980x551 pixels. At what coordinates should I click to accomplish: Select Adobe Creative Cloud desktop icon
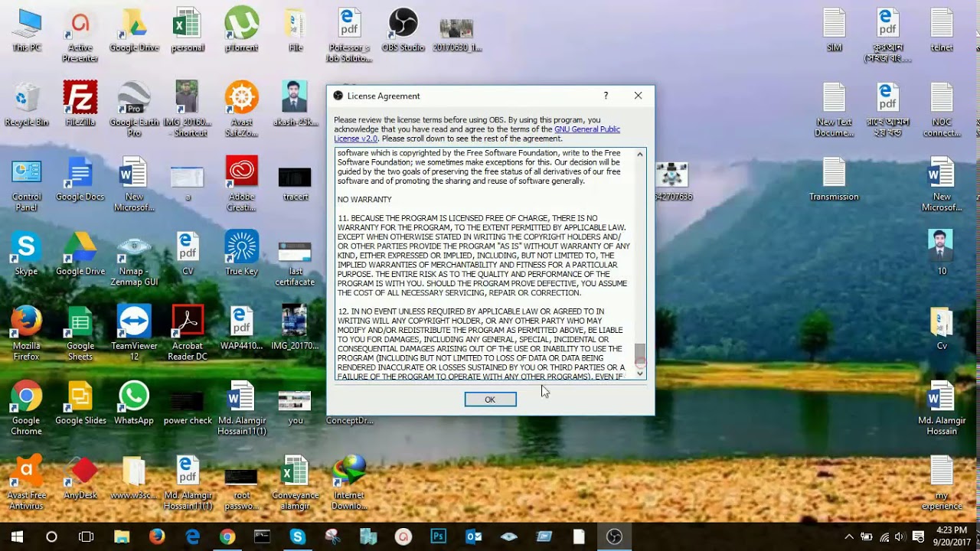pos(241,184)
